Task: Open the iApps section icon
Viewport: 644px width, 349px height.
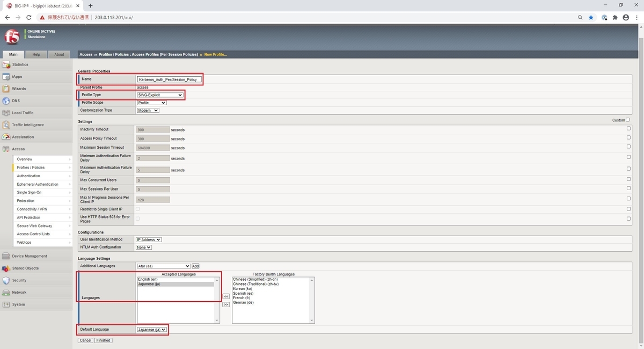Action: (x=6, y=77)
